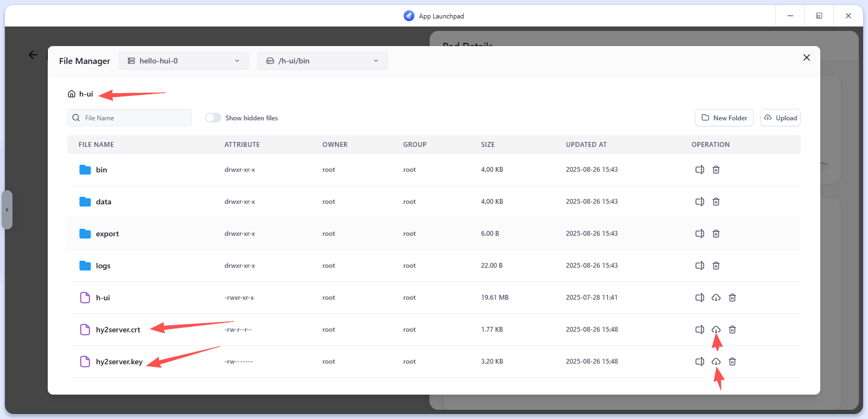The image size is (868, 419).
Task: Toggle Show hidden files switch
Action: point(213,118)
